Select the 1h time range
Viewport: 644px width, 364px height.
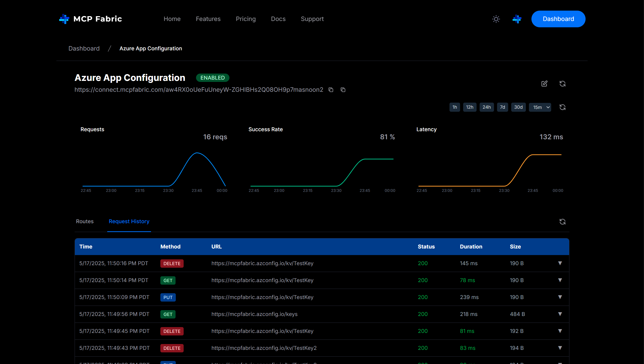tap(455, 107)
